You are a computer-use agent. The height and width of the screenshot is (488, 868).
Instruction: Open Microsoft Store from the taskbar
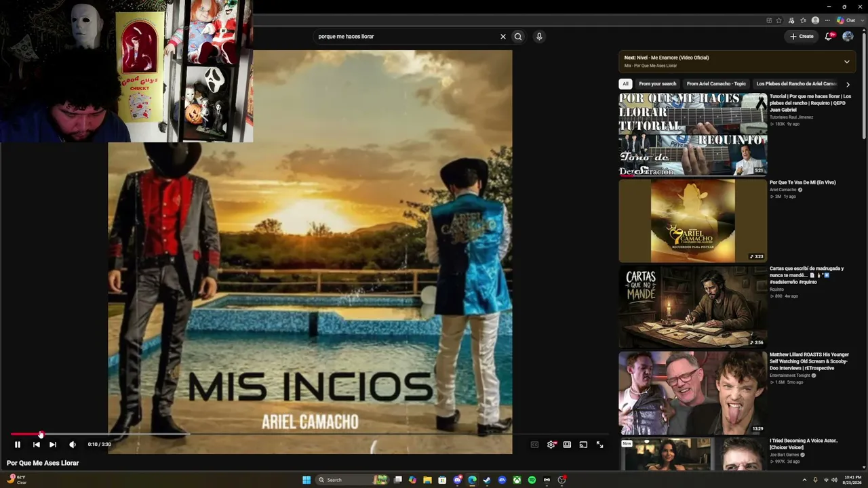pos(442,480)
